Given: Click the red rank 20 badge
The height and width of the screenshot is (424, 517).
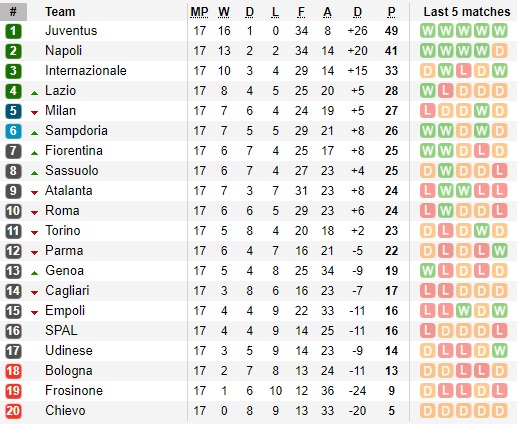Looking at the screenshot, I should (13, 411).
